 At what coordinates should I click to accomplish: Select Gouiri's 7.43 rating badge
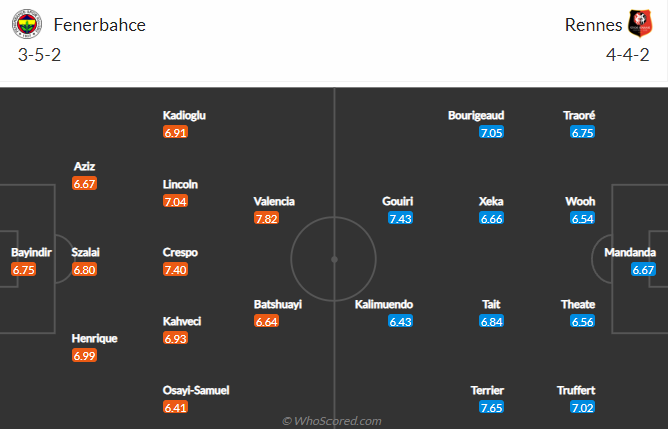coord(400,218)
